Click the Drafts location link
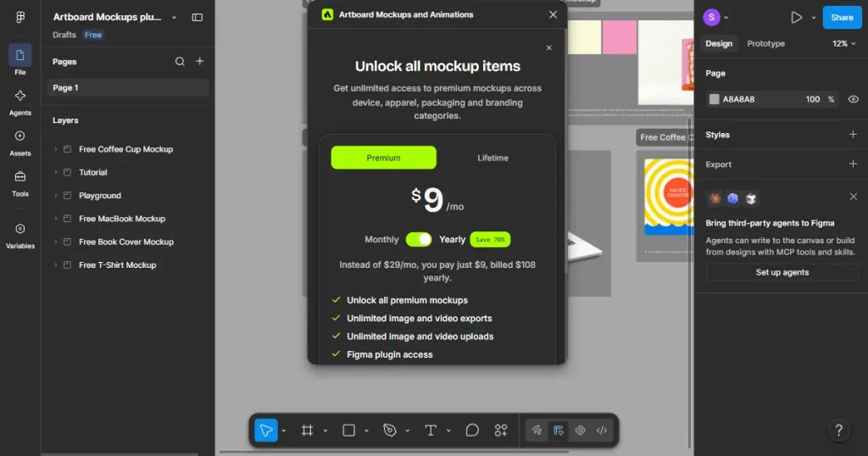Screen dimensions: 868x456 (64, 34)
